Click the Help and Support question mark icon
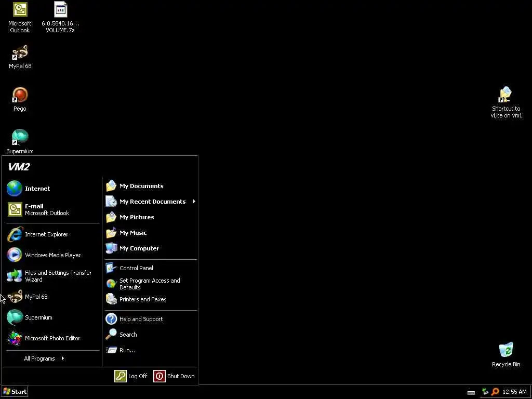532x399 pixels. coord(111,319)
